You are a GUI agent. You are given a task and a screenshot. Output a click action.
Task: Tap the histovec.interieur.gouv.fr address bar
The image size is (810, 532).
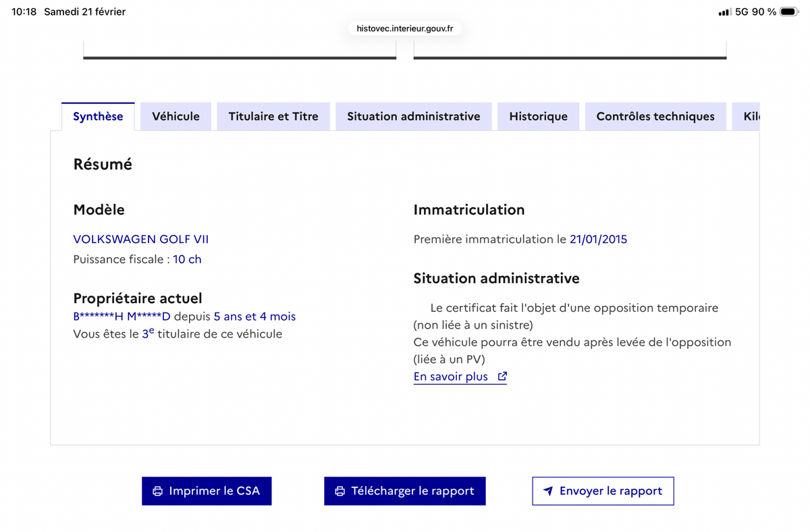[405, 28]
